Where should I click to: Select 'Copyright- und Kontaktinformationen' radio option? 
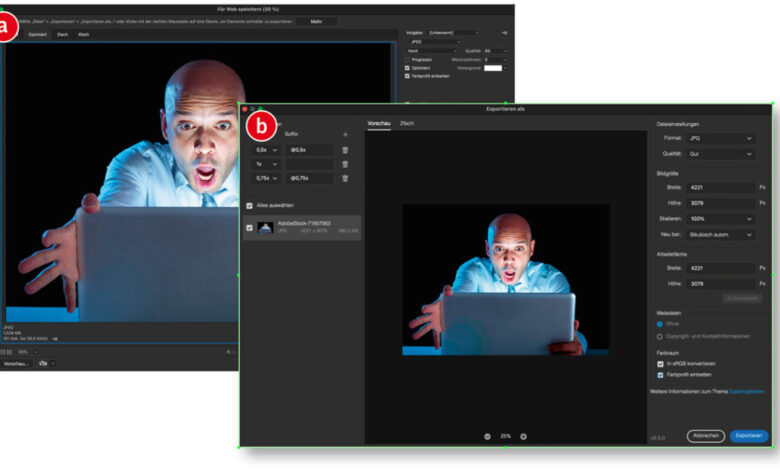tap(660, 336)
